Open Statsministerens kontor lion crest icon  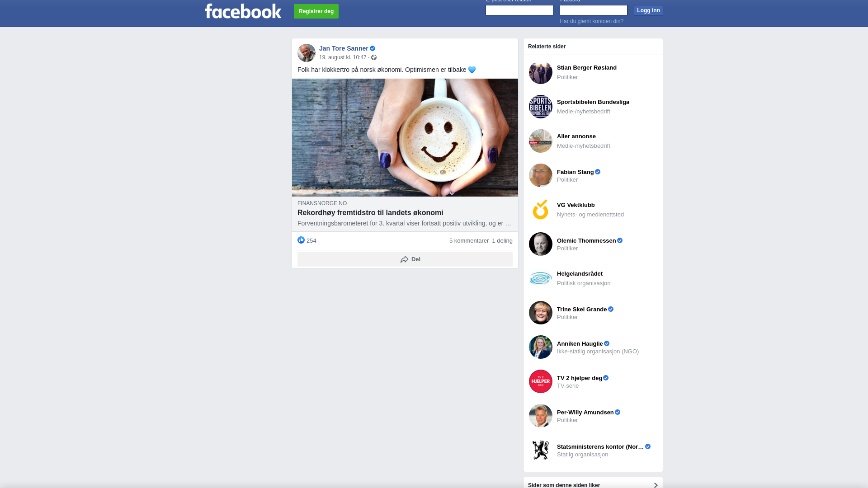pos(541,450)
